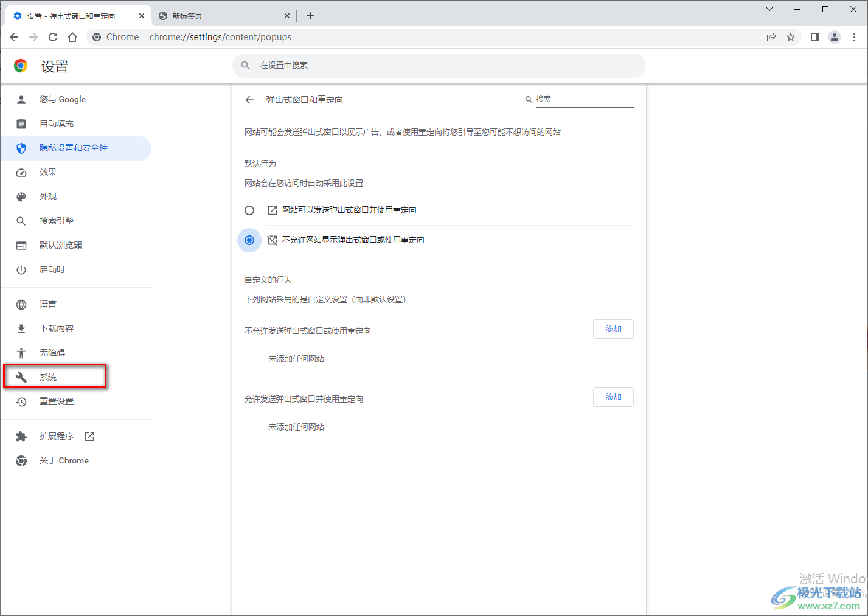Viewport: 868px width, 616px height.
Task: Click the 默认浏览器 browser window icon
Action: pos(21,246)
